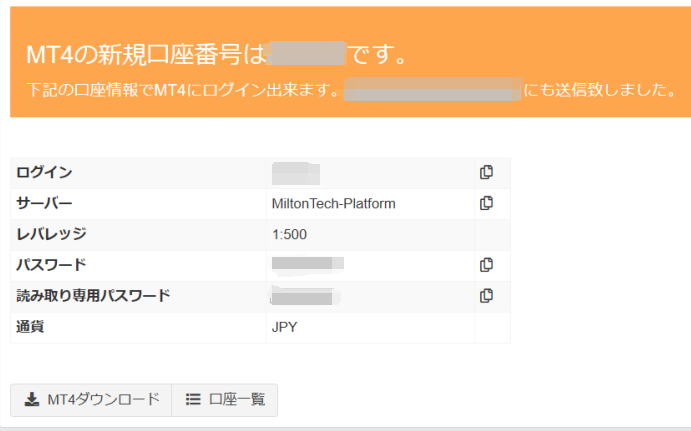691x431 pixels.
Task: Click the list icon beside 口座一覧
Action: coord(193,399)
